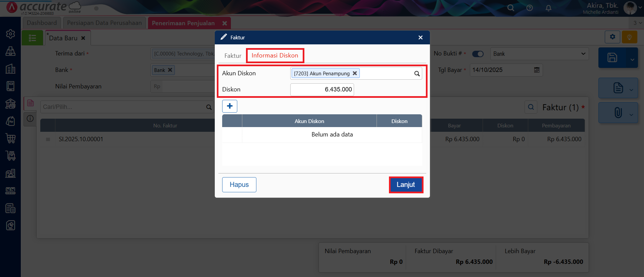Click the plus add-discount button

click(x=230, y=106)
